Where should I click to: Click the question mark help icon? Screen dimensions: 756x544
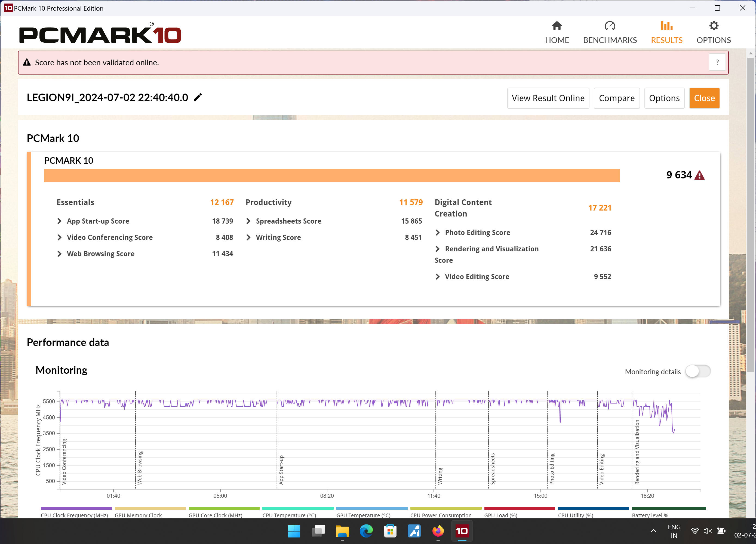[x=717, y=62]
